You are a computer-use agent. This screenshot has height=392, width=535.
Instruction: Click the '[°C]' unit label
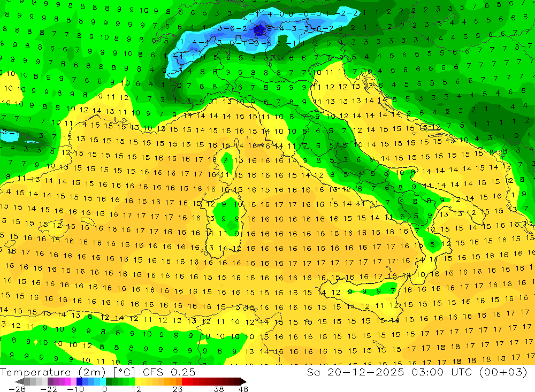pos(124,372)
